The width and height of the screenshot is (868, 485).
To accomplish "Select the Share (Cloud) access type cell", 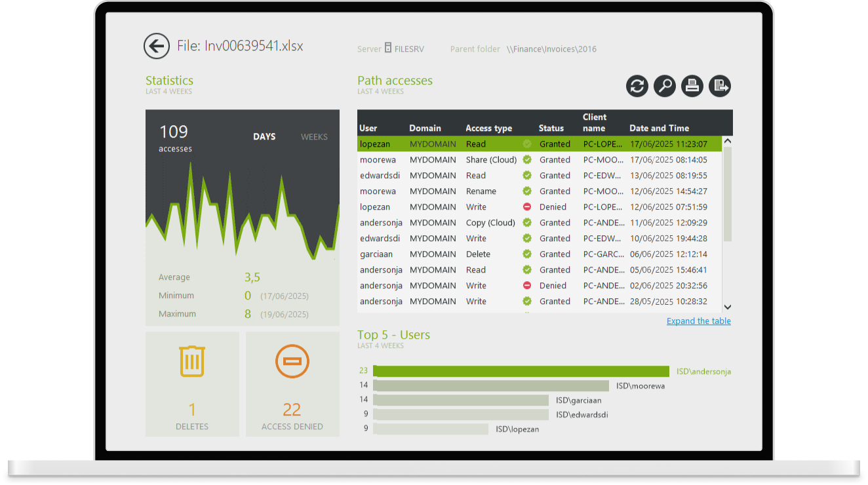I will click(491, 160).
